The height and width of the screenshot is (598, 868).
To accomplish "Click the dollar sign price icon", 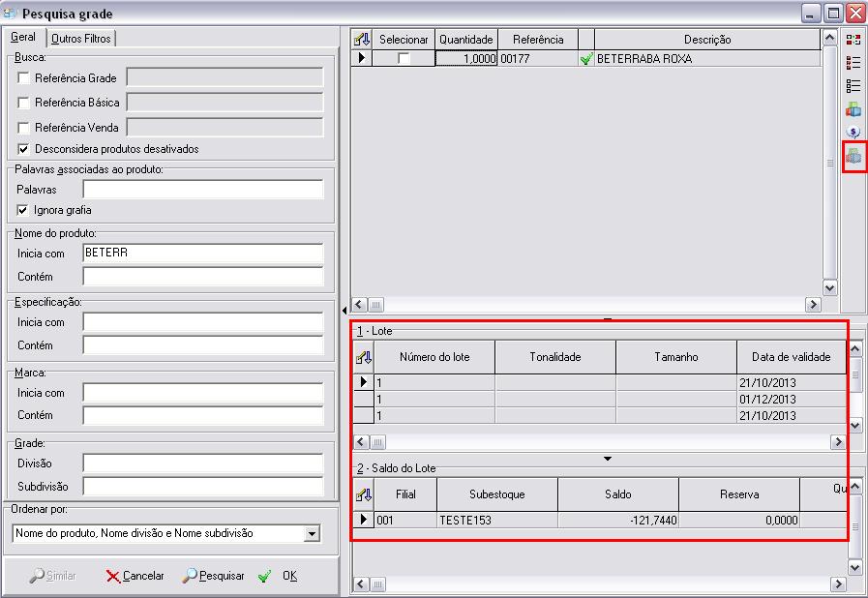I will point(853,132).
